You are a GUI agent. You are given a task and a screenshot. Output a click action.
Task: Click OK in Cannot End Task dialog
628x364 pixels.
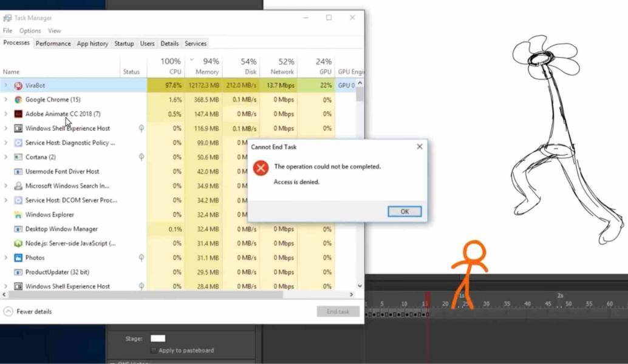[x=404, y=212]
